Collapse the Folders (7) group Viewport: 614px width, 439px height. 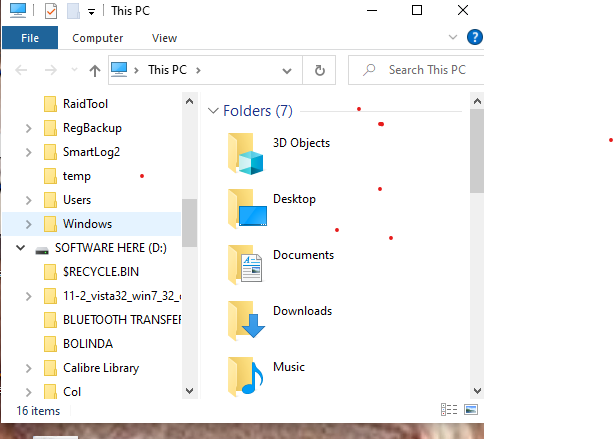click(x=213, y=111)
